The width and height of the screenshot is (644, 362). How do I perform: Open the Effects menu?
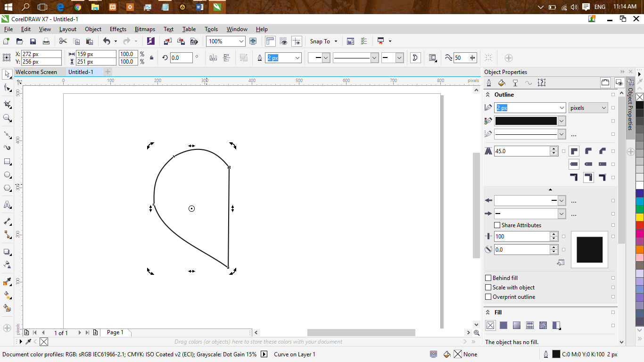(x=118, y=29)
